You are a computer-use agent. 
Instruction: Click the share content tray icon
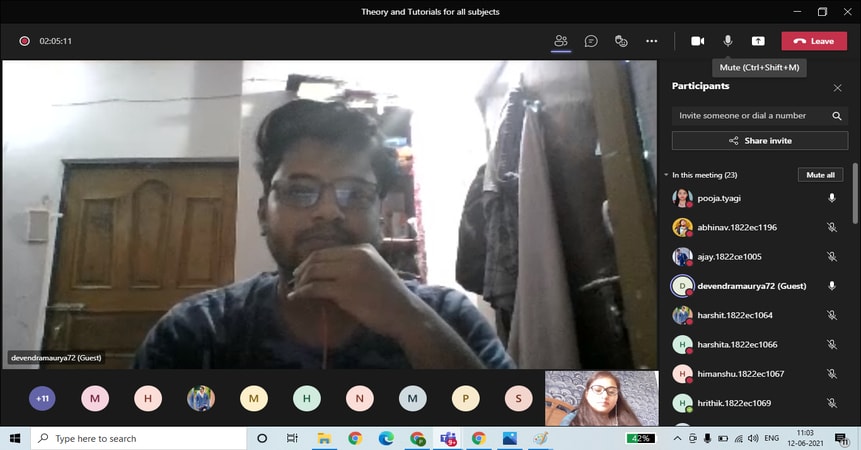click(758, 41)
